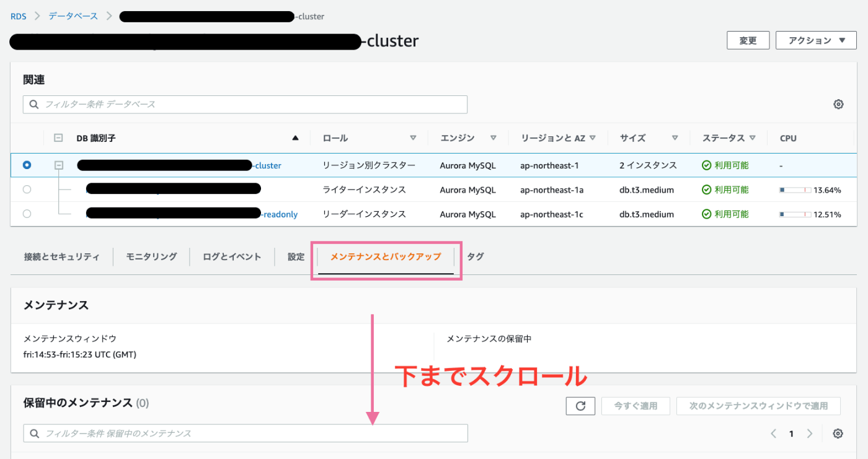868x459 pixels.
Task: Click ap-northeast-1a cell
Action: 552,190
